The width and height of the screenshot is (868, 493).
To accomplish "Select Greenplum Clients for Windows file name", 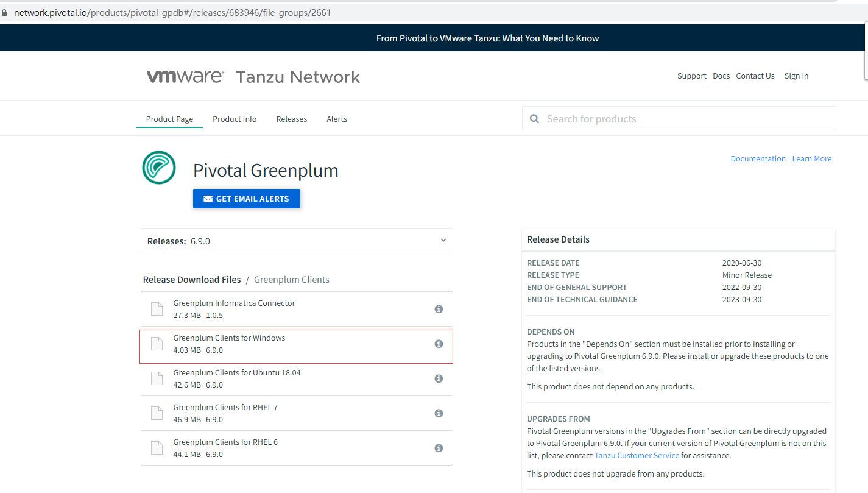I will (229, 338).
